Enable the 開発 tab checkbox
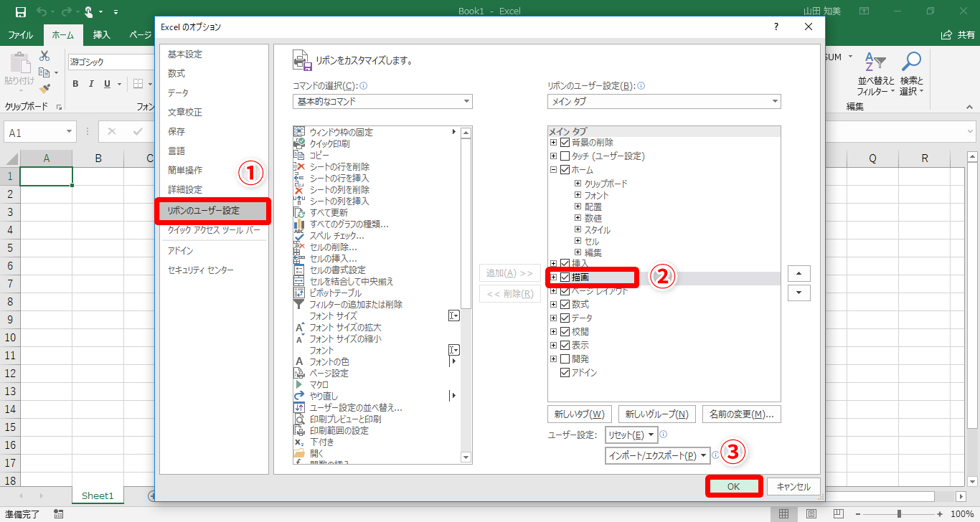 565,359
